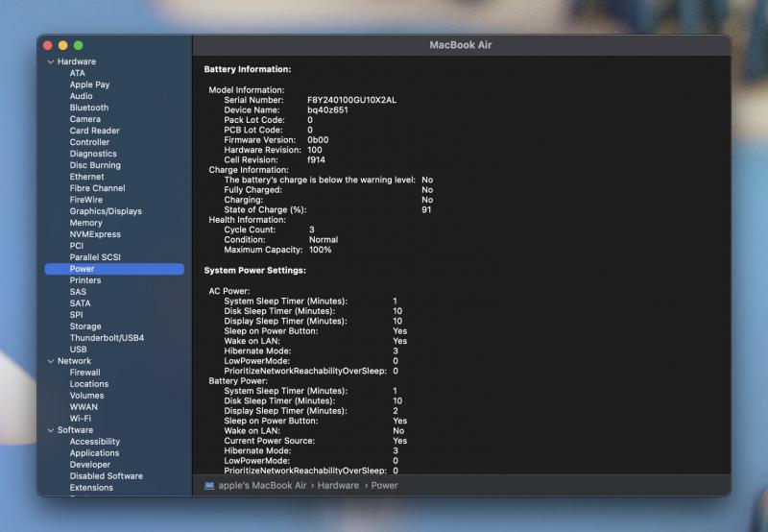Click the serial number F8Y240100GU10X2AL
The image size is (768, 532).
coord(351,100)
